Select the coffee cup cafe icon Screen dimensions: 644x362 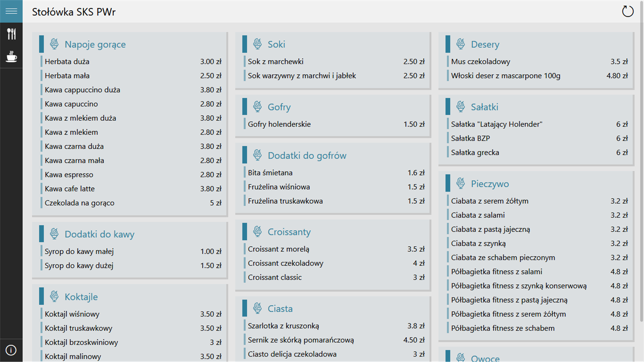coord(11,57)
